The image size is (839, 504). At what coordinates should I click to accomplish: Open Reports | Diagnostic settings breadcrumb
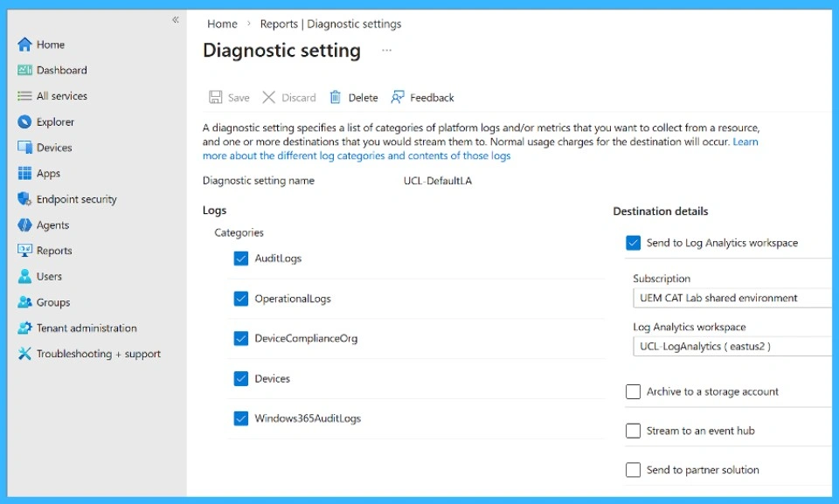click(x=330, y=24)
